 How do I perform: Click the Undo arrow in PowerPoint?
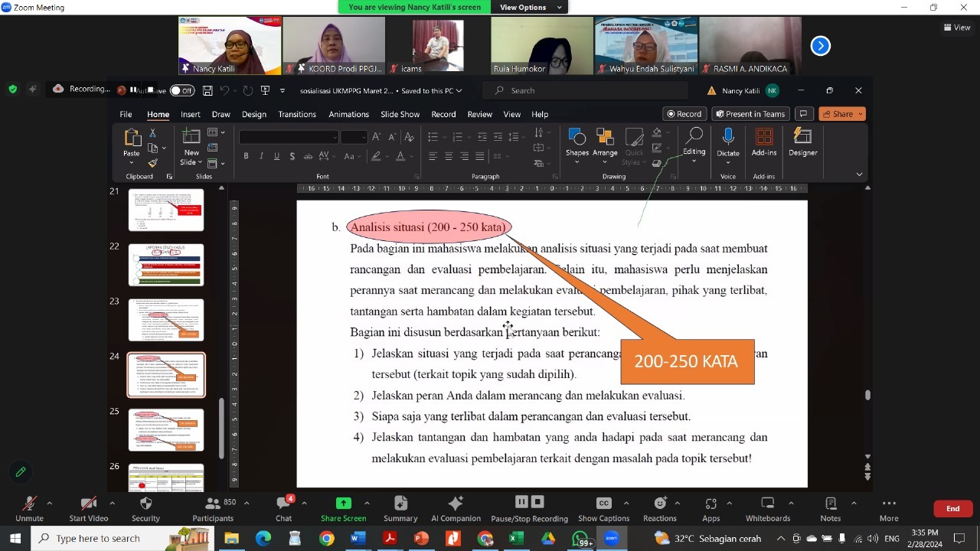(224, 90)
